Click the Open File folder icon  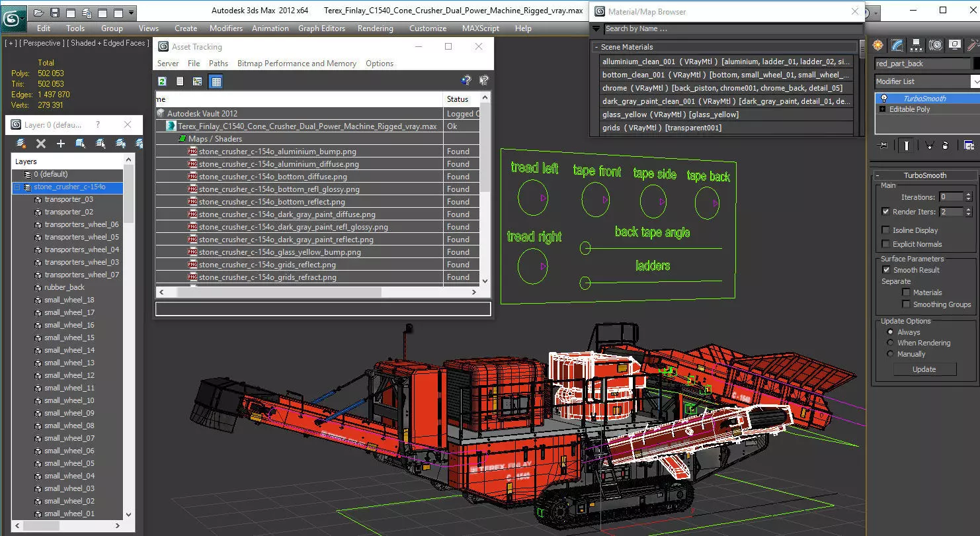38,13
